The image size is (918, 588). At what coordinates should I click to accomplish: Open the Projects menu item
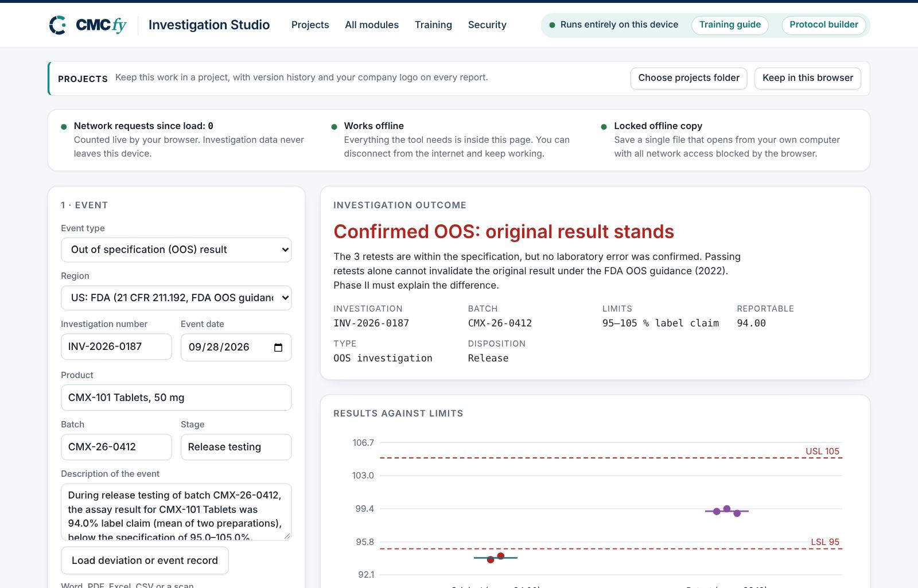[x=310, y=25]
